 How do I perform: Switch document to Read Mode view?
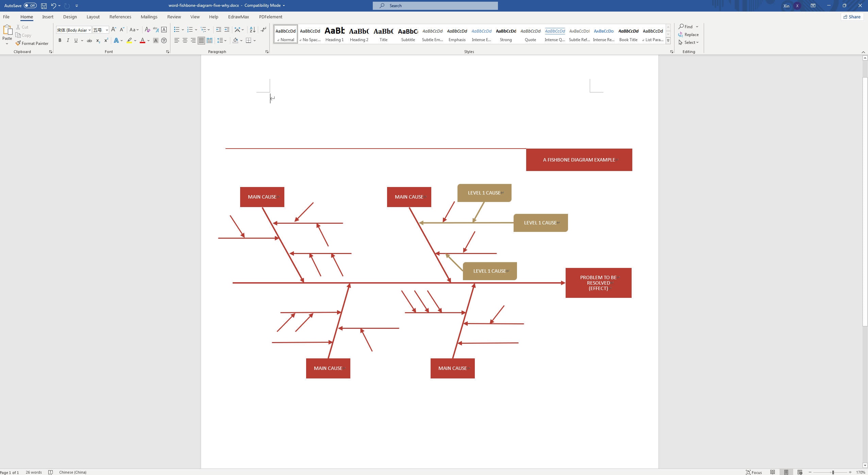click(773, 472)
